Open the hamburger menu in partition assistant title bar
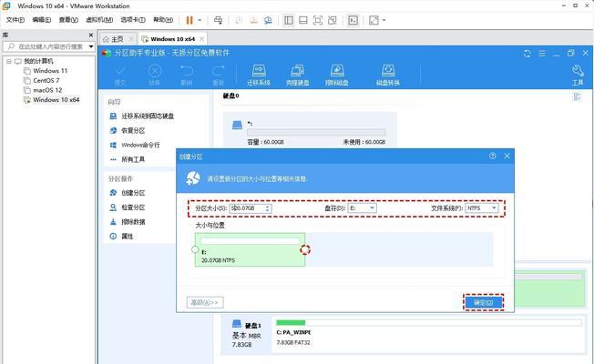 [542, 54]
